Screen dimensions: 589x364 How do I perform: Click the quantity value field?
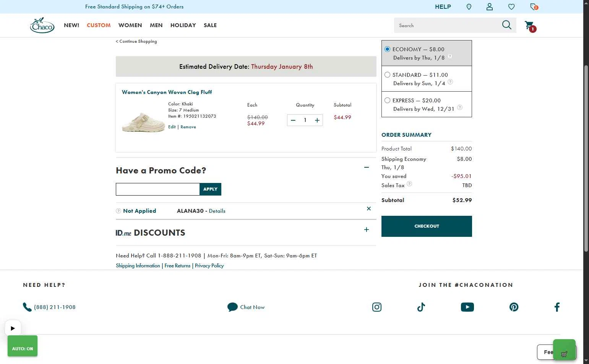(x=305, y=120)
